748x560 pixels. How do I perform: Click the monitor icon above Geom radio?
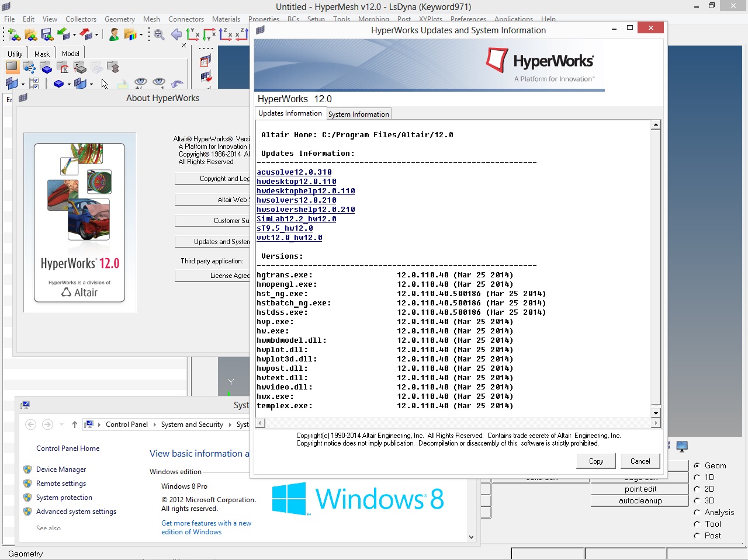pyautogui.click(x=681, y=447)
